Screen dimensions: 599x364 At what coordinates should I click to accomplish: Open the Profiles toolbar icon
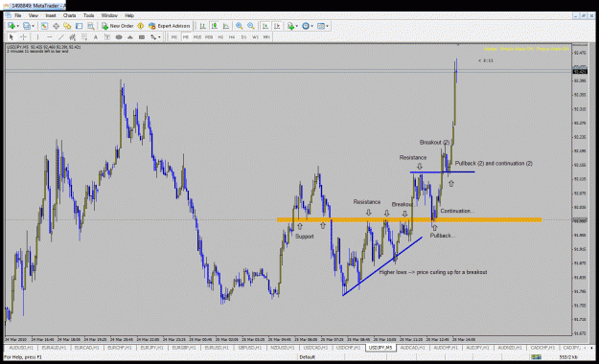(x=27, y=26)
